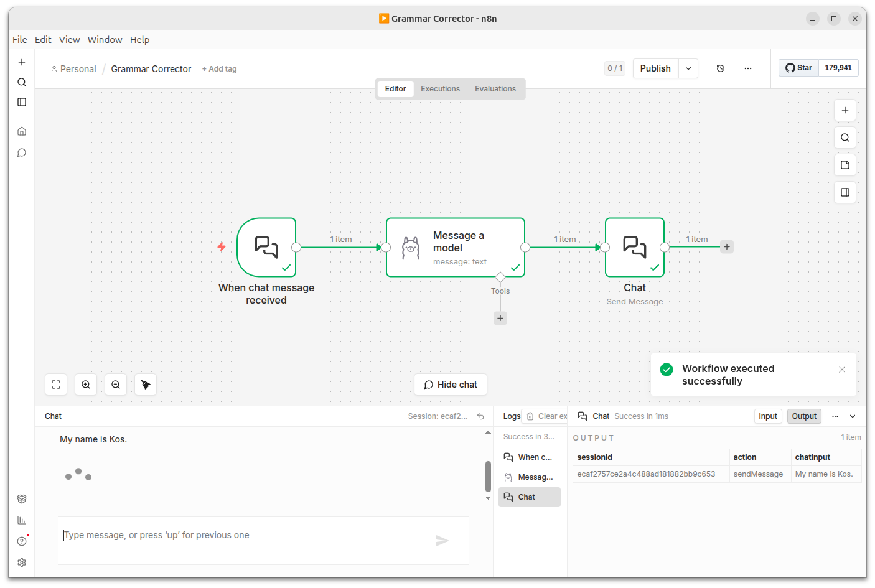The image size is (875, 588).
Task: Zoom in on the workflow canvas
Action: click(86, 385)
